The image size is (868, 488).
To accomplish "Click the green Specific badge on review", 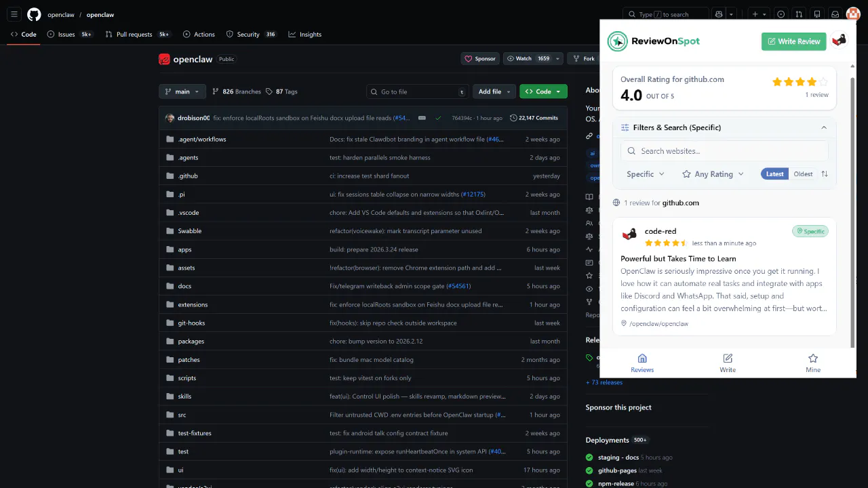I will 810,231.
